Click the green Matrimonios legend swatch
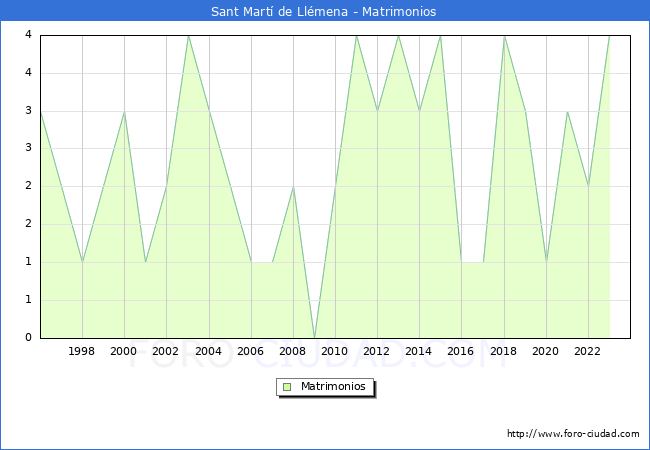Viewport: 650px width, 450px height. 286,387
